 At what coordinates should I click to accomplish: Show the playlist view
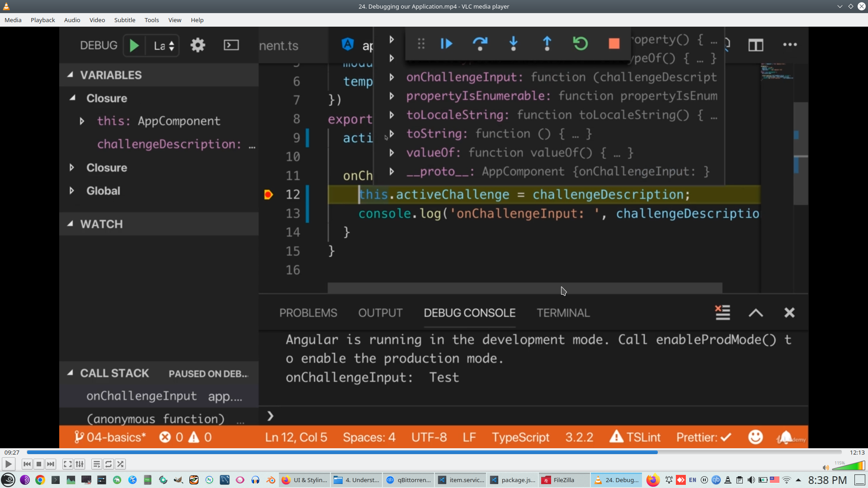pos(96,464)
